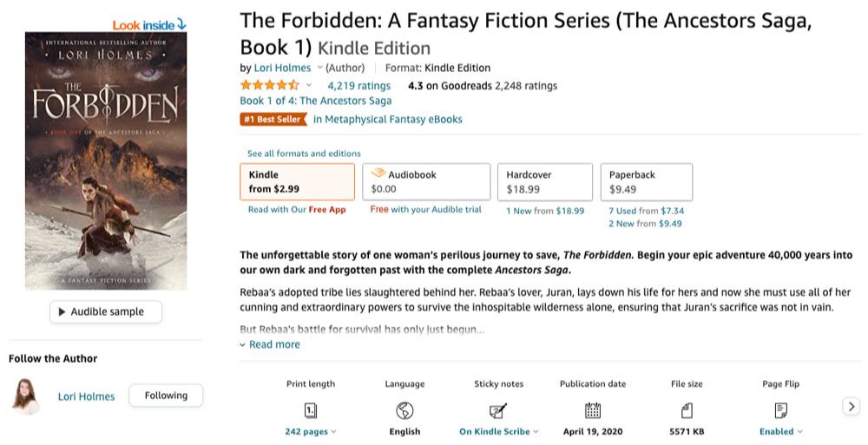Screen dimensions: 868x445
Task: Open Lori Holmes author profile photo
Action: 26,396
